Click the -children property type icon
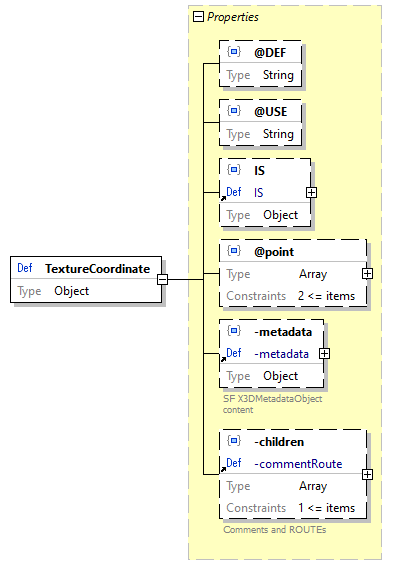 pos(234,441)
